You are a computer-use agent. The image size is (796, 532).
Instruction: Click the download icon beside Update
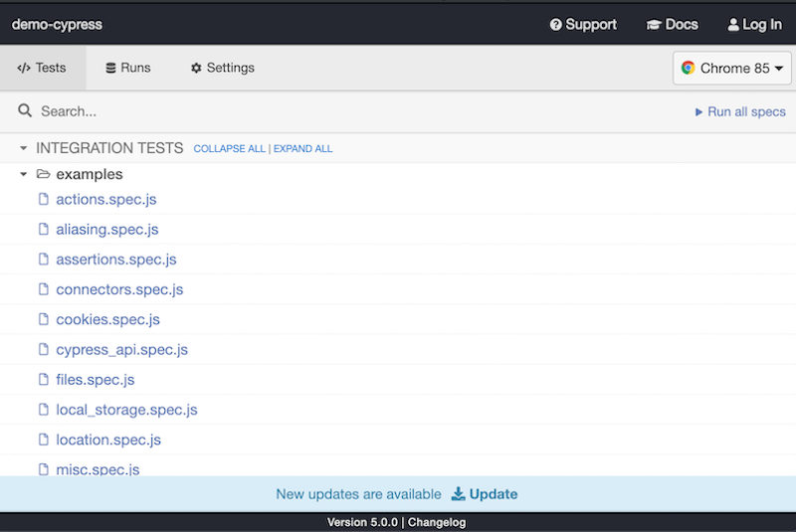458,494
